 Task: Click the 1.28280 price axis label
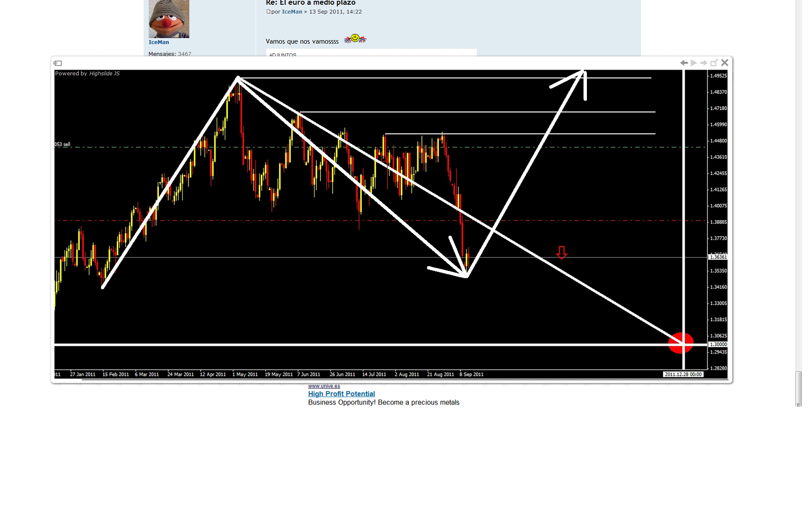(x=718, y=368)
